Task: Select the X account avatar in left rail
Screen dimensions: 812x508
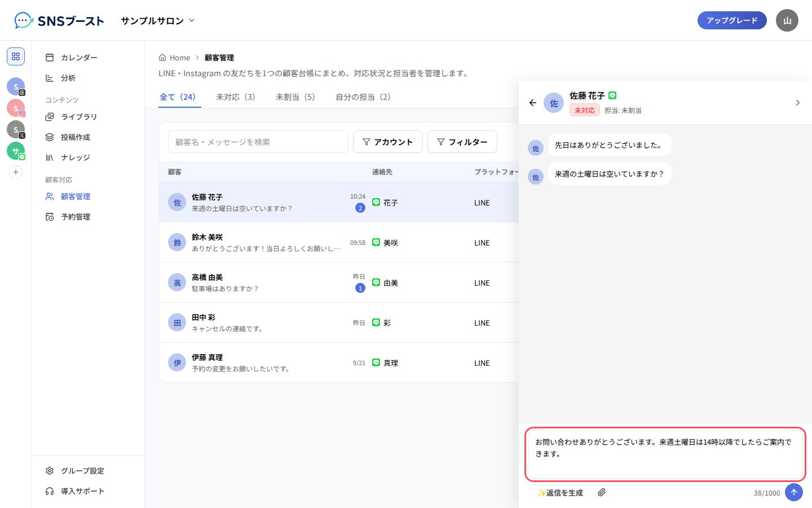Action: [x=16, y=129]
